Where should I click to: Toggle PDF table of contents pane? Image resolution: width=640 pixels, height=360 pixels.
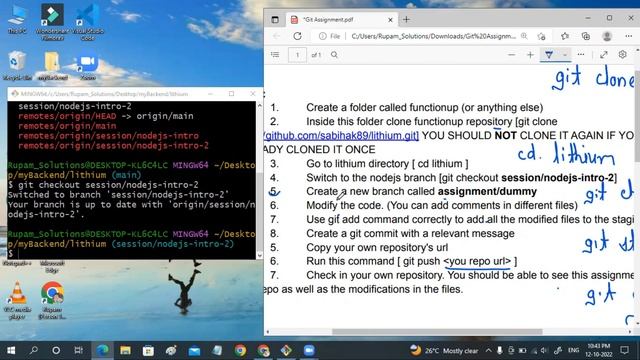click(x=275, y=54)
